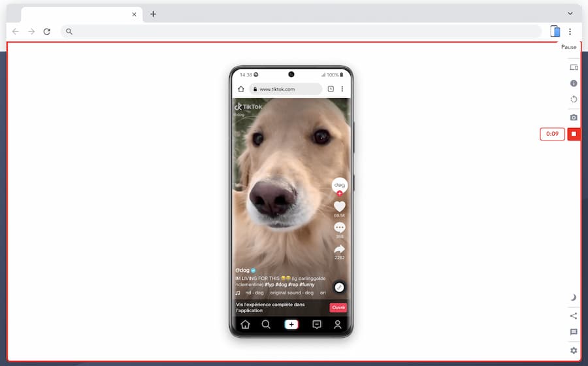This screenshot has width=588, height=366.
Task: Open comments with speech bubble icon
Action: coord(339,227)
